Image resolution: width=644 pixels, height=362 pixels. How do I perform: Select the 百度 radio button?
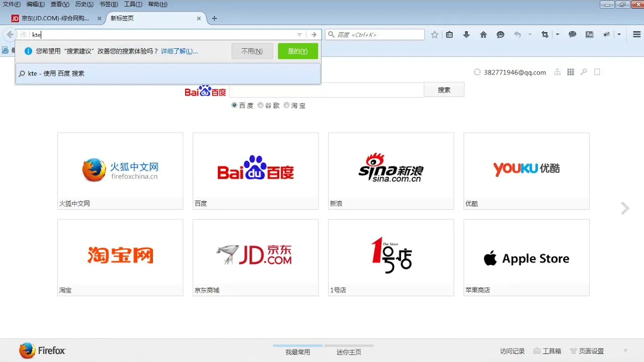point(234,106)
